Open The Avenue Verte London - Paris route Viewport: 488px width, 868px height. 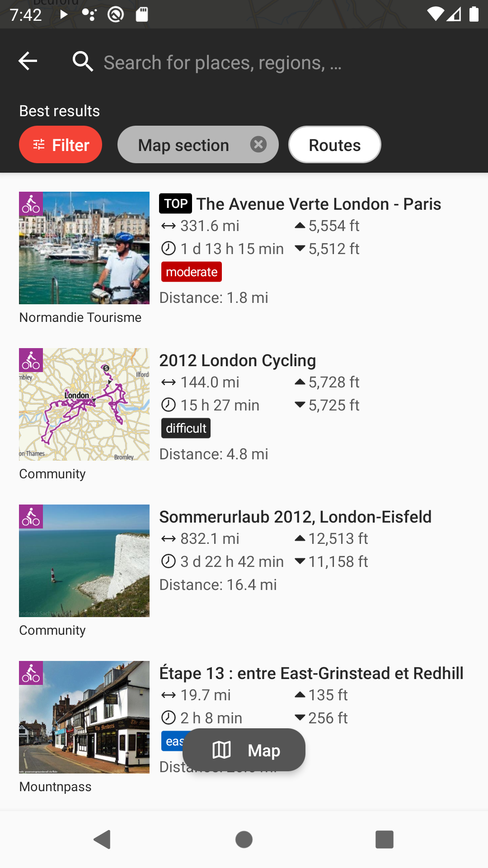click(318, 204)
